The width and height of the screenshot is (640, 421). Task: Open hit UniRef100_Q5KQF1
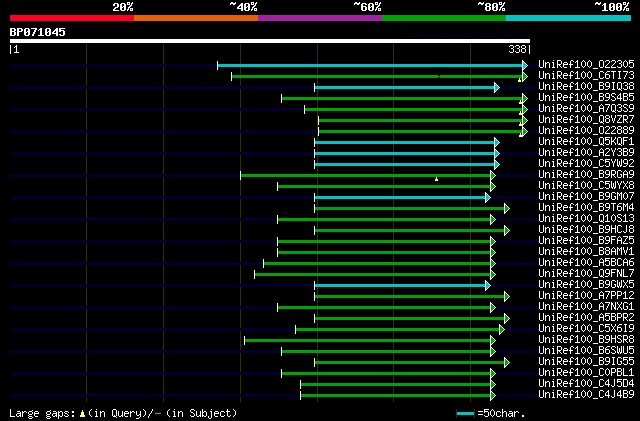(x=586, y=141)
